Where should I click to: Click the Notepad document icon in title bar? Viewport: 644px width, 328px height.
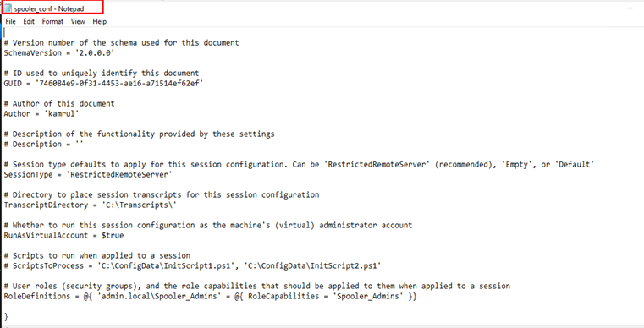tap(8, 8)
